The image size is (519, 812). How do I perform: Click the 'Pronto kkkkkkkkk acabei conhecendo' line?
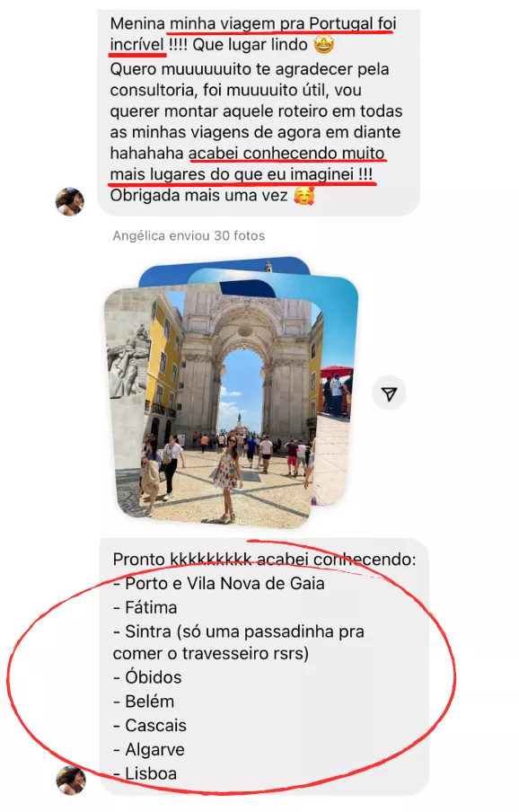pos(264,560)
